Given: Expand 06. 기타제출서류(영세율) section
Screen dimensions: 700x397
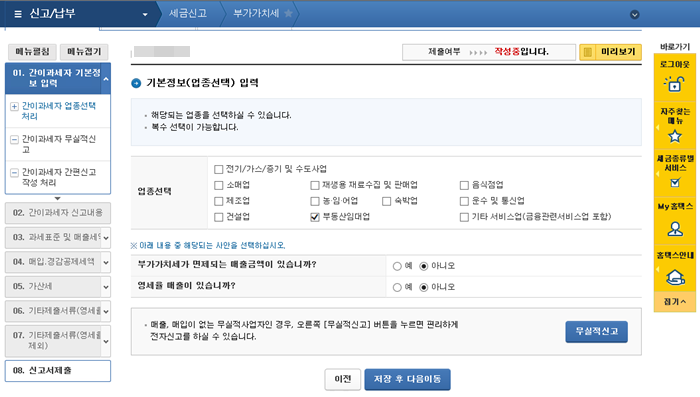Looking at the screenshot, I should tap(106, 311).
